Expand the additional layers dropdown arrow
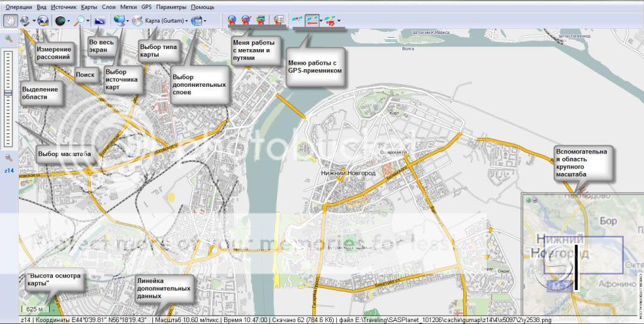 [205, 21]
